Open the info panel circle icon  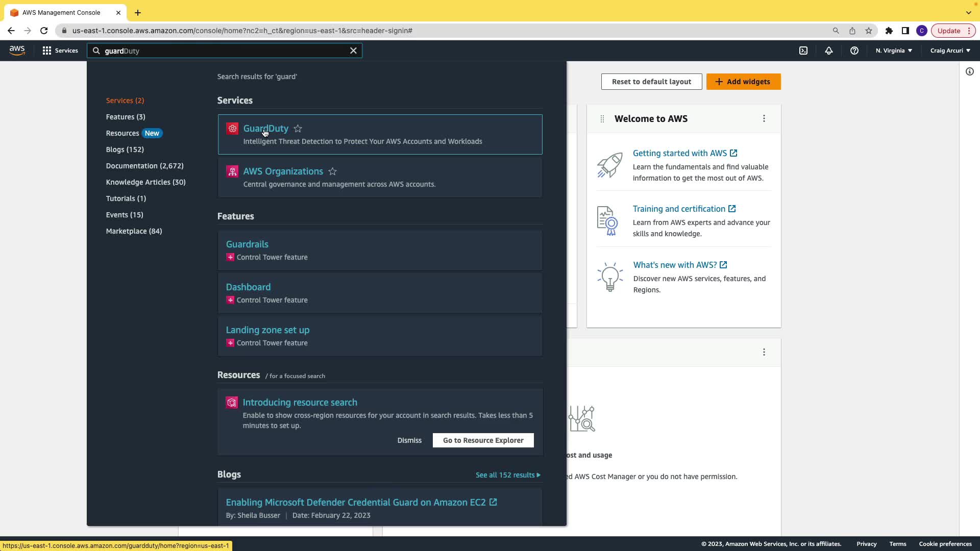tap(970, 71)
